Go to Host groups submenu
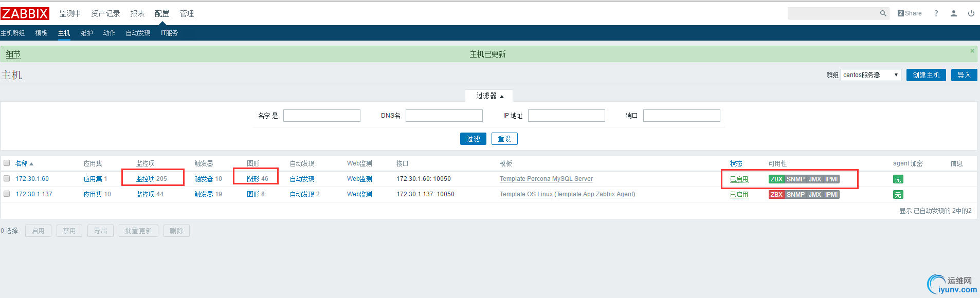Screen dimensions: 980x298 click(13, 33)
